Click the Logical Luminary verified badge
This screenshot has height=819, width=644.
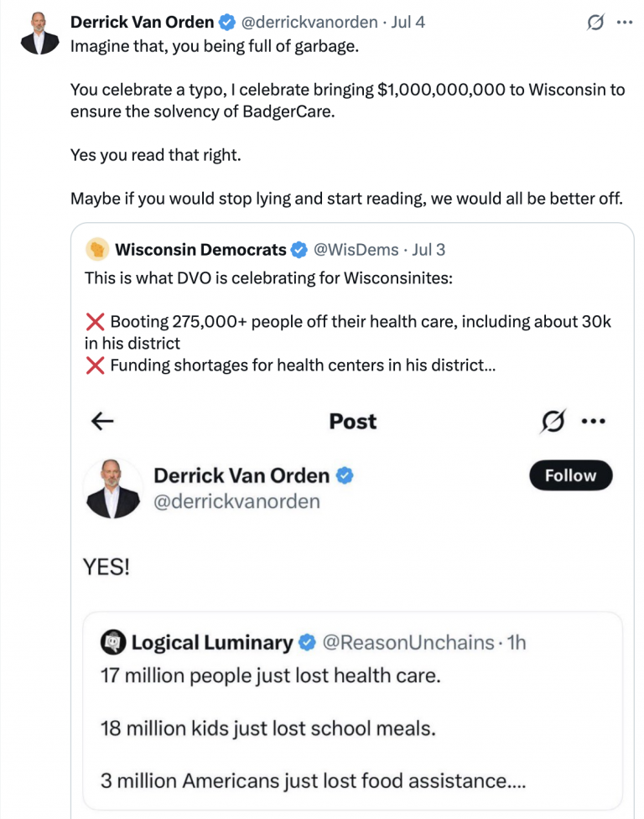point(307,642)
